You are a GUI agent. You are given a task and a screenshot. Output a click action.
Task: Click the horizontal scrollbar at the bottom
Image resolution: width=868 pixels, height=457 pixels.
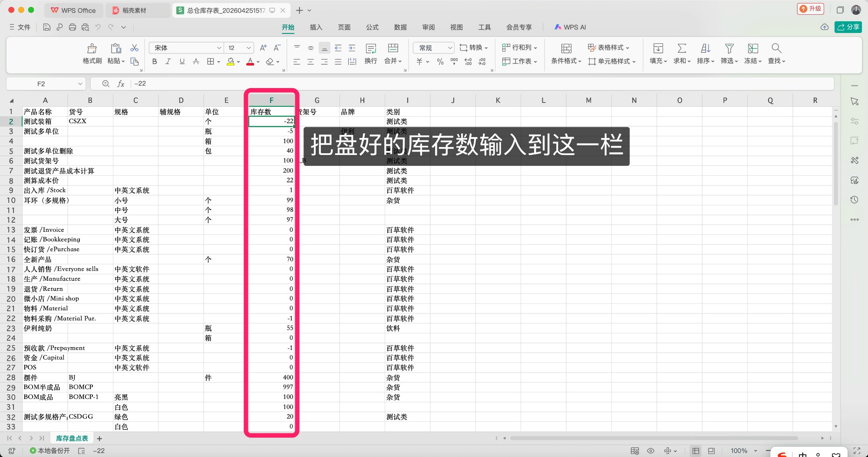653,438
